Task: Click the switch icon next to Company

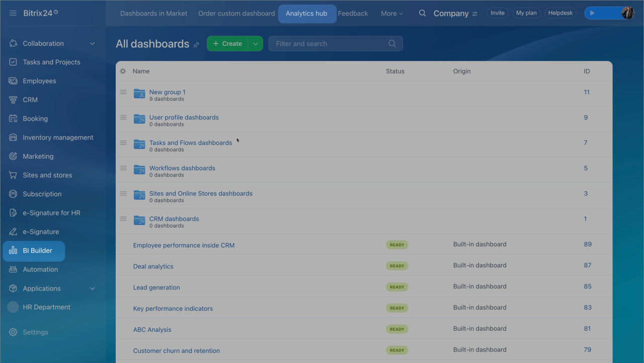Action: (474, 14)
